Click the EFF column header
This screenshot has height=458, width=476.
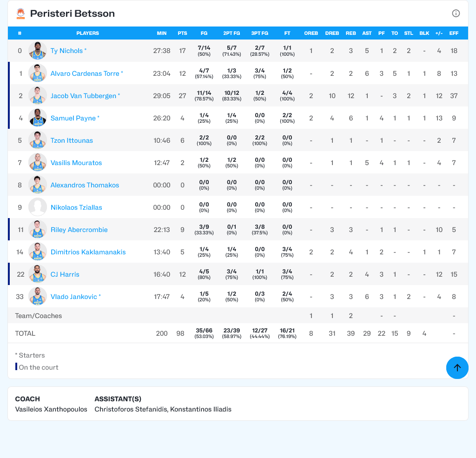[454, 33]
